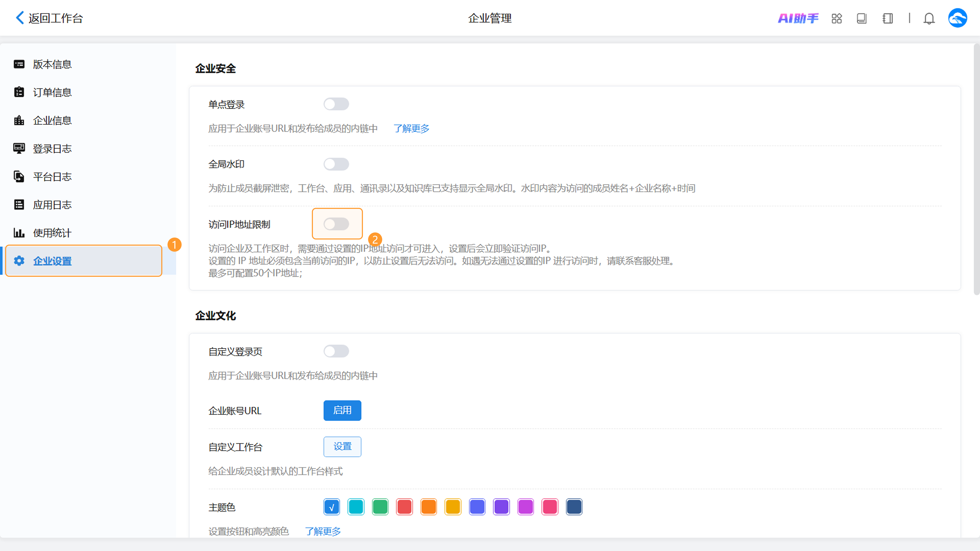Open the user avatar menu
Screen dimensions: 980x551
click(958, 18)
